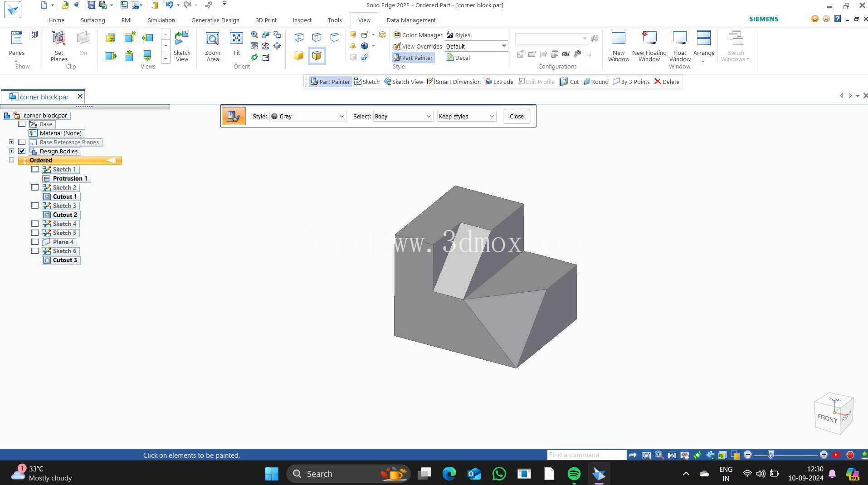Open the Select dropdown showing Body

pyautogui.click(x=403, y=116)
